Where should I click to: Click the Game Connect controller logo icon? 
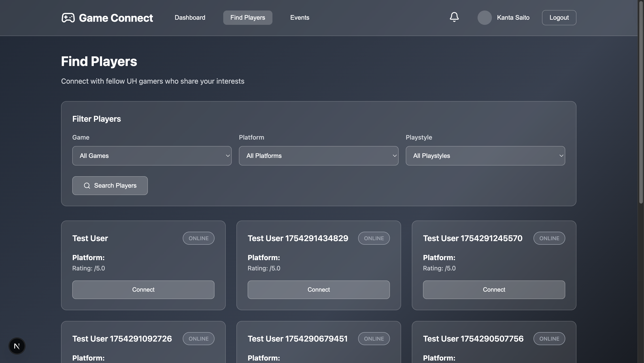click(x=68, y=18)
